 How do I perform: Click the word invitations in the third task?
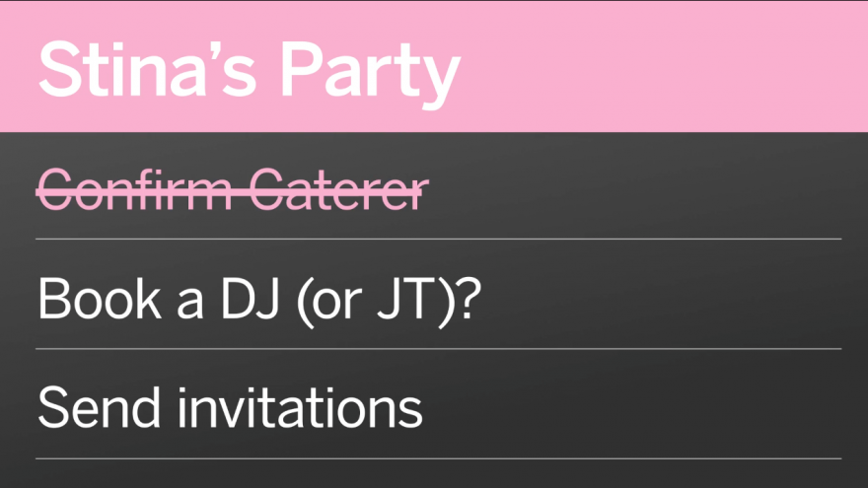300,408
